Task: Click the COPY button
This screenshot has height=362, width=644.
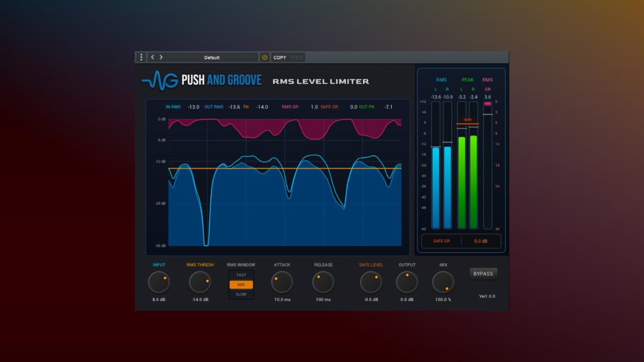Action: coord(280,57)
